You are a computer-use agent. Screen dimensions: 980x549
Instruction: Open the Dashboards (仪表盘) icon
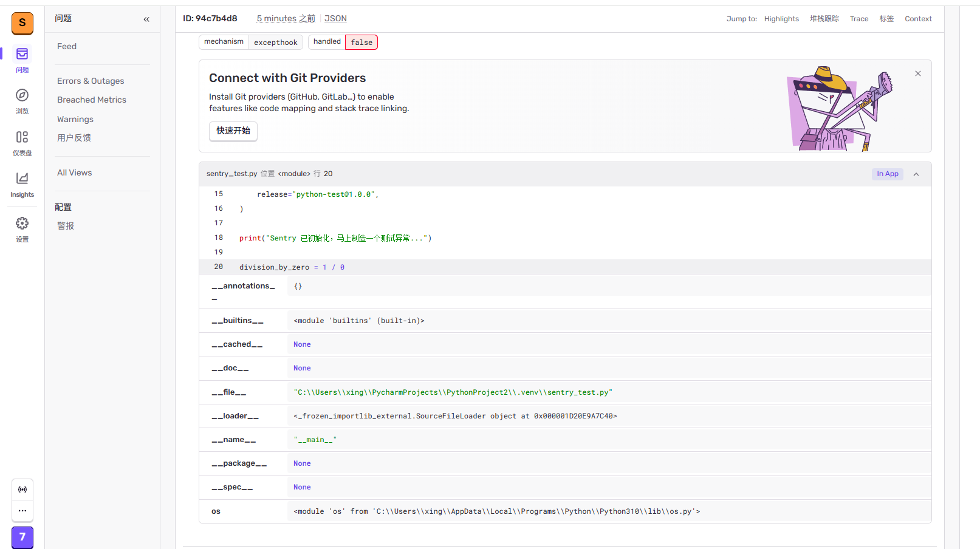pyautogui.click(x=22, y=137)
